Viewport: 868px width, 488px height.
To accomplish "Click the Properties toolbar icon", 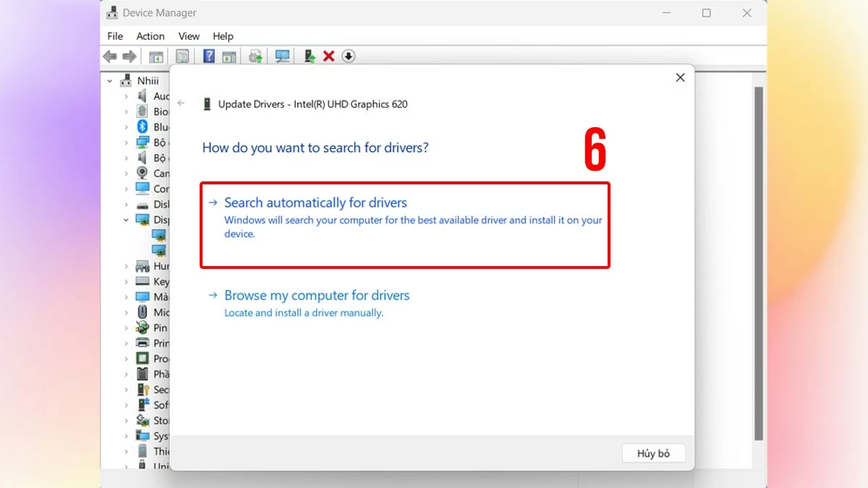I will click(x=182, y=56).
